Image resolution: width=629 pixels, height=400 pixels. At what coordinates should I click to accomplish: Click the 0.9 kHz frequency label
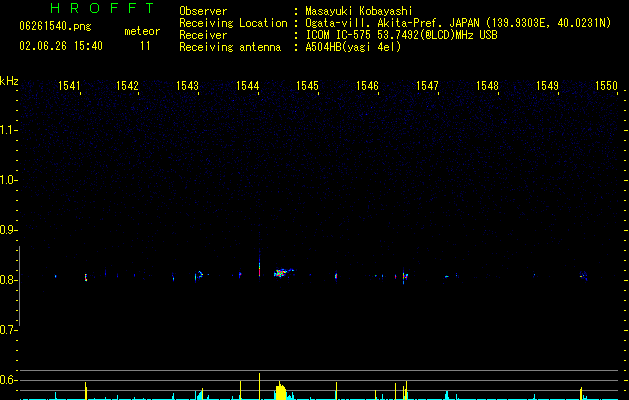click(x=8, y=230)
